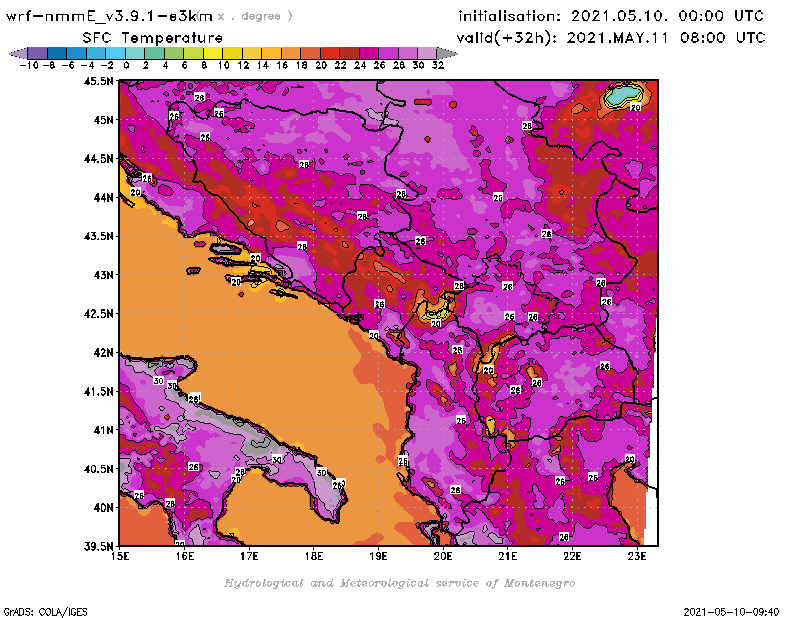
Task: Click the legend swatch between -6 and -4
Action: click(77, 53)
